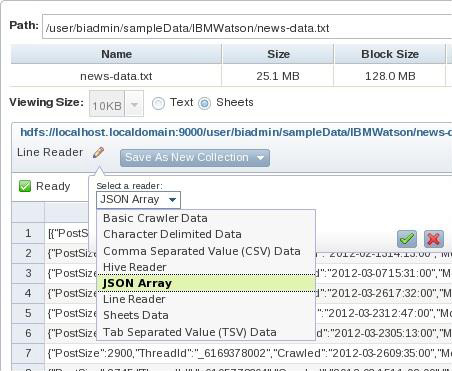Click the Size column header
The image size is (452, 371).
278,54
